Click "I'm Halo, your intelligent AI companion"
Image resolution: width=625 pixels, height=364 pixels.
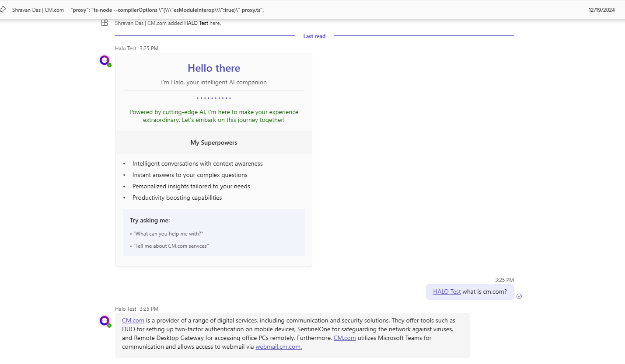coord(214,82)
